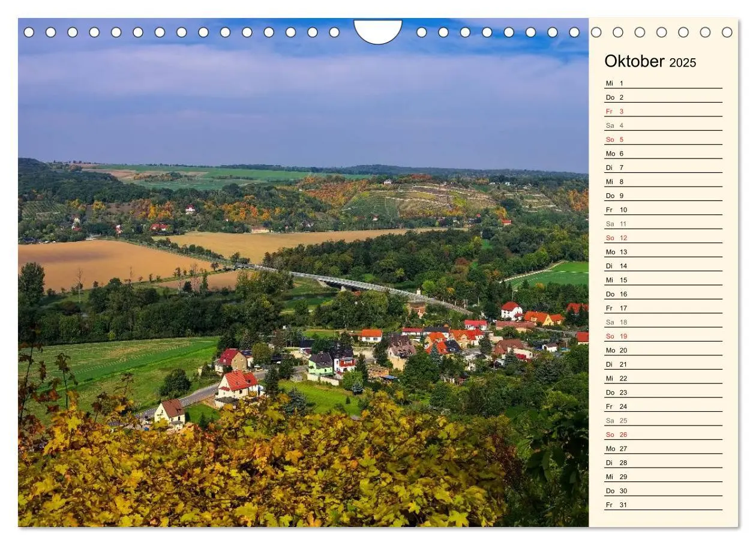
Task: Select the 'Di 21' date row
Action: coord(663,364)
